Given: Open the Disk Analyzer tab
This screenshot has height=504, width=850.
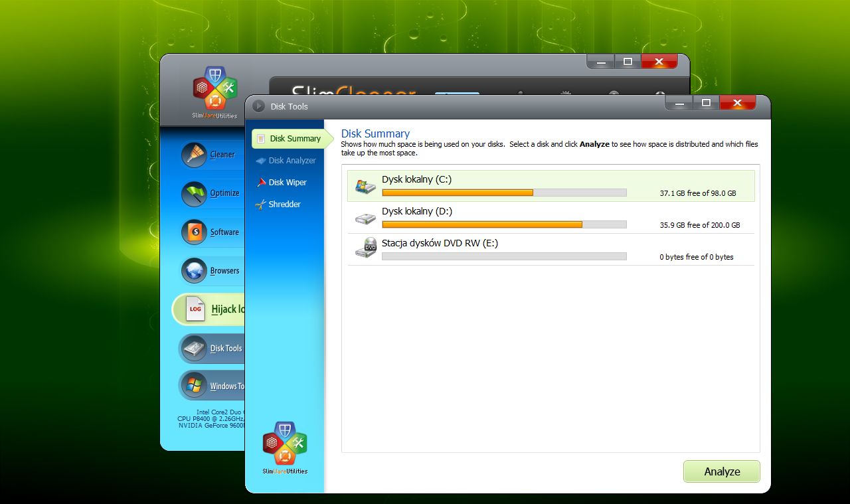Looking at the screenshot, I should pos(287,161).
